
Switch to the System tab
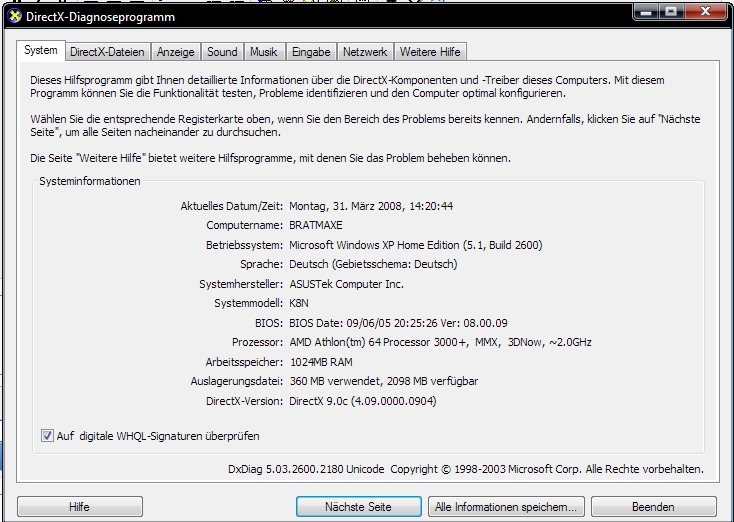coord(41,50)
